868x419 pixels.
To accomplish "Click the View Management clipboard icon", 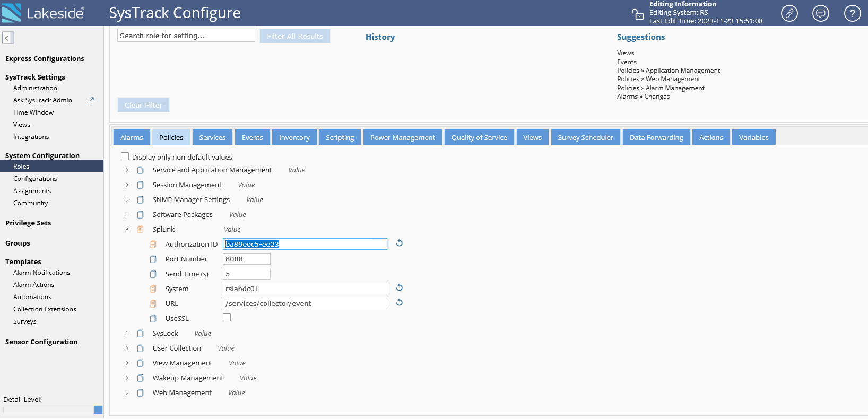I will 141,363.
